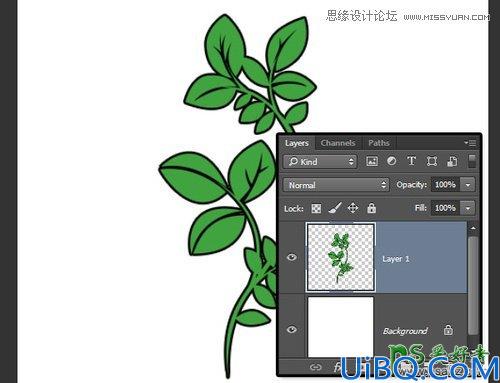Filter for type layers (T icon)
The image size is (500, 383).
point(411,161)
